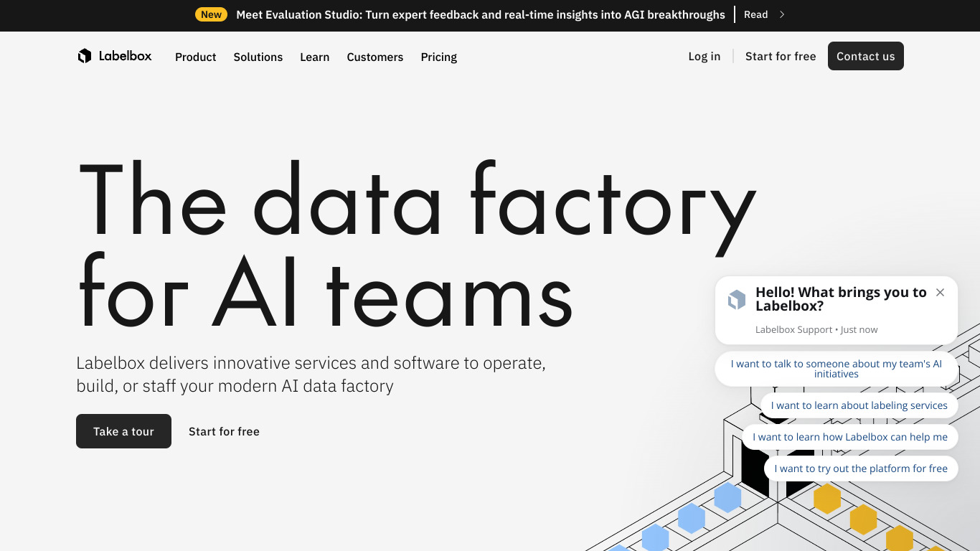Click the Labelbox logo in the header
The width and height of the screenshot is (980, 551).
tap(115, 56)
